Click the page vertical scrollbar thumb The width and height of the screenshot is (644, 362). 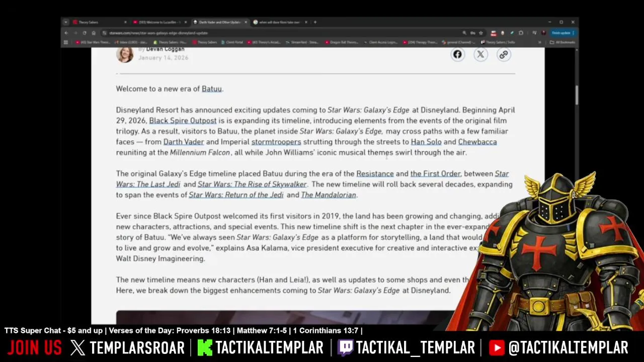pos(576,96)
